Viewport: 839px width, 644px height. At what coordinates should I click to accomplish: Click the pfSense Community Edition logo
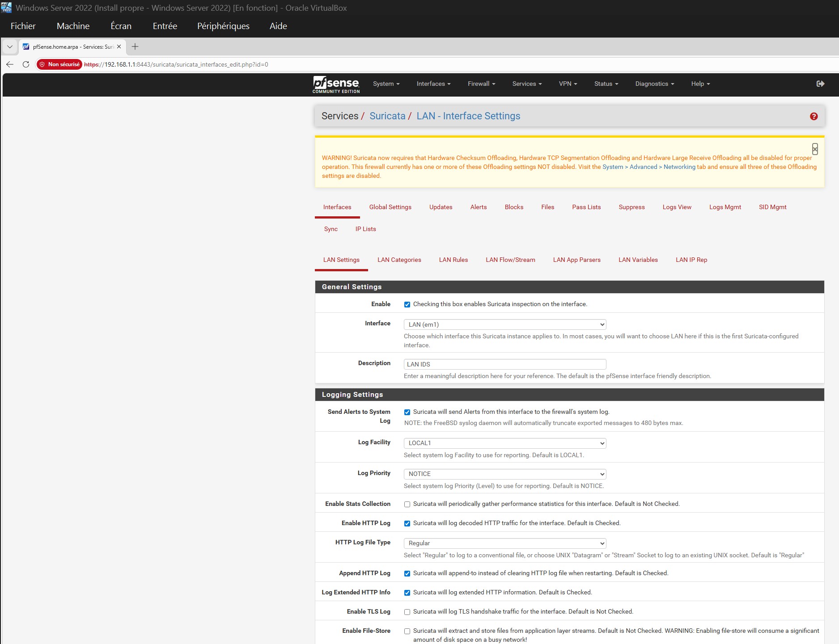coord(336,84)
